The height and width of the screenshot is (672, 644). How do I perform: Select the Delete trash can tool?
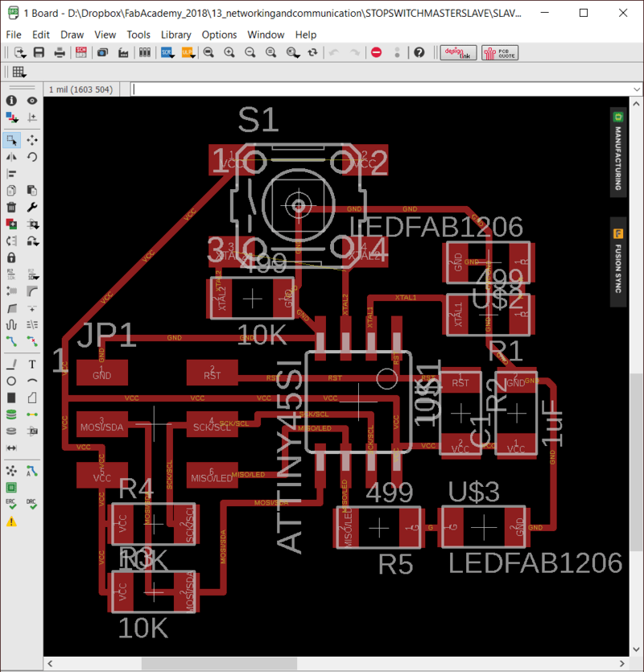coord(11,208)
